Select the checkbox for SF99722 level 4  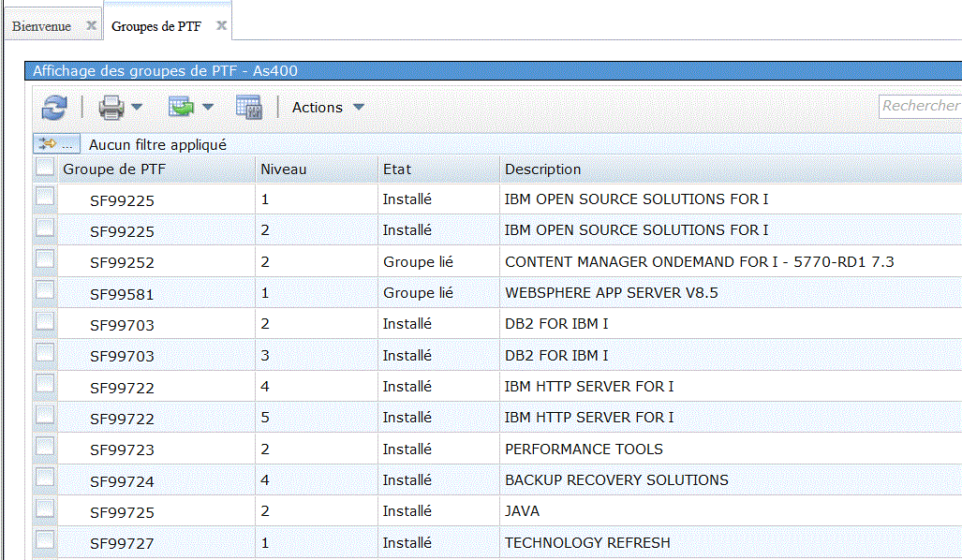click(x=45, y=385)
